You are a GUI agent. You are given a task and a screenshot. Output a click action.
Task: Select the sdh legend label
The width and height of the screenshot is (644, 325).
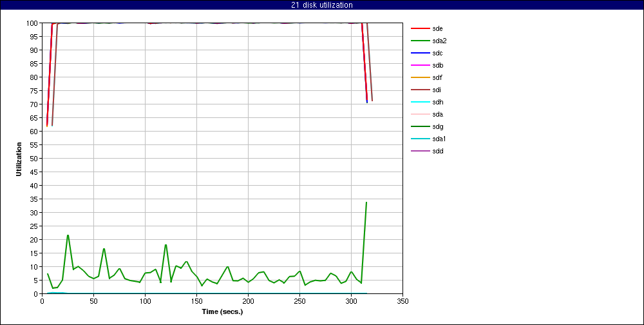click(437, 102)
